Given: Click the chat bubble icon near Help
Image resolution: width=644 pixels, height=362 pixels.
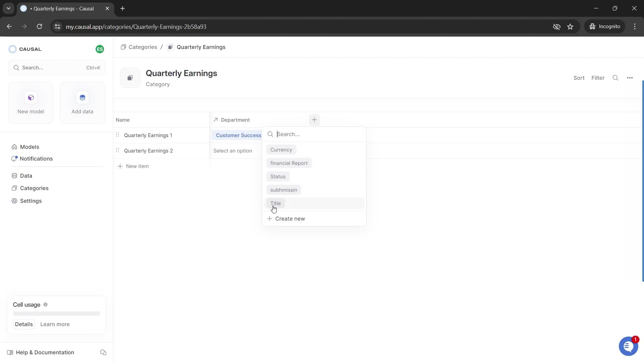Looking at the screenshot, I should [x=103, y=352].
